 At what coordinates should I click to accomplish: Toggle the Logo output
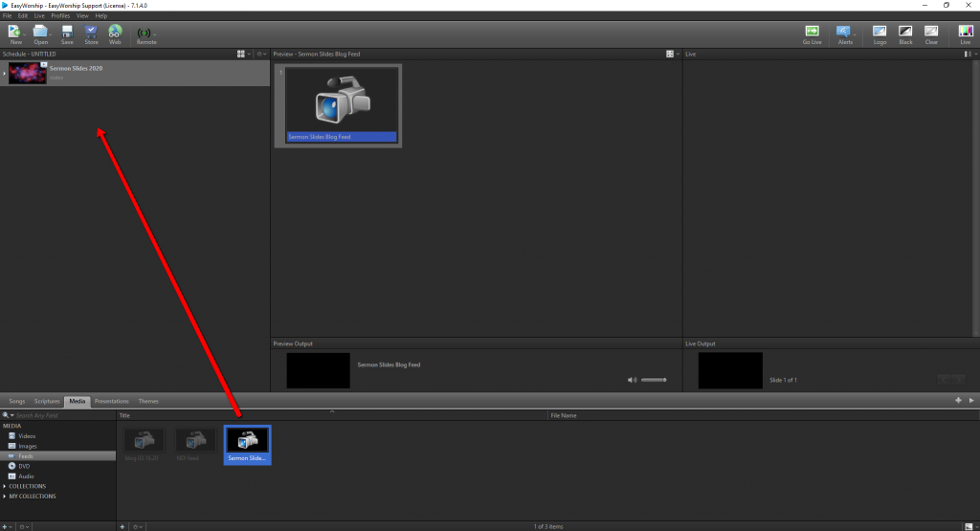(880, 34)
